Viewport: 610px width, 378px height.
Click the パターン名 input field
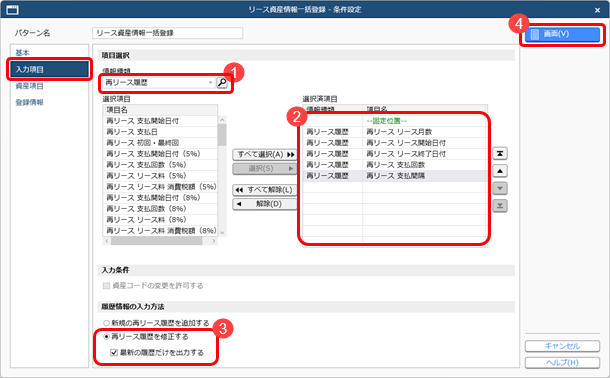(x=168, y=33)
